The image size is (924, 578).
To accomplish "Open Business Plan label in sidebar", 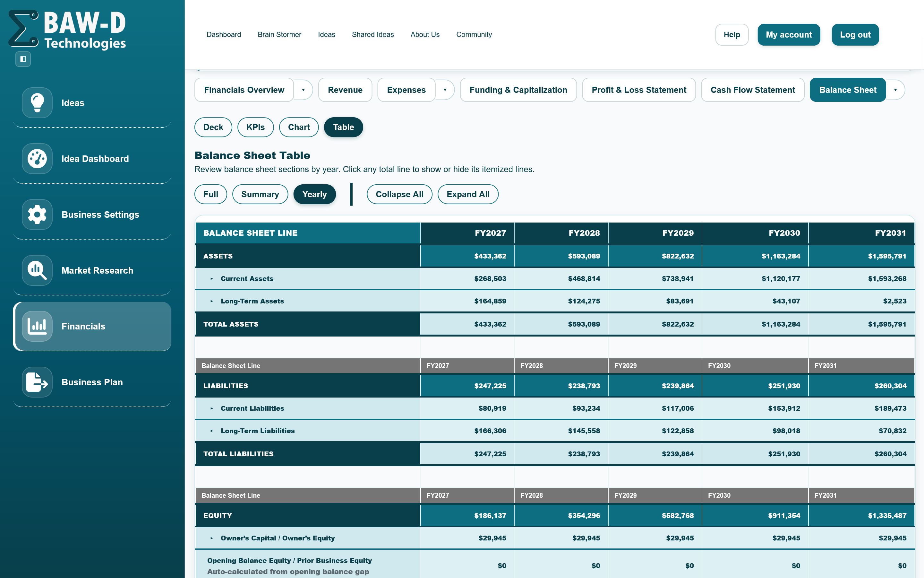I will click(92, 382).
